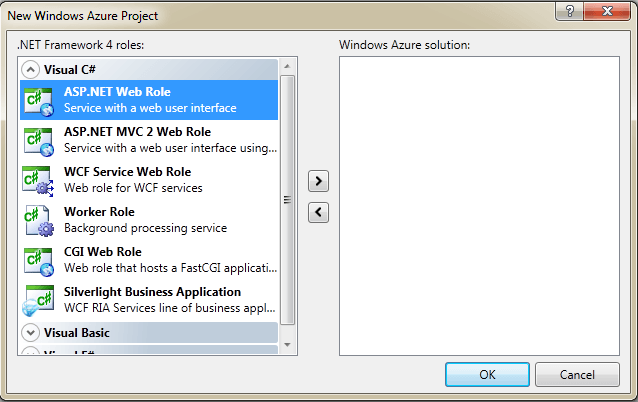Screen dimensions: 638x402
Task: Click the CGI Web Role icon
Action: 39,262
